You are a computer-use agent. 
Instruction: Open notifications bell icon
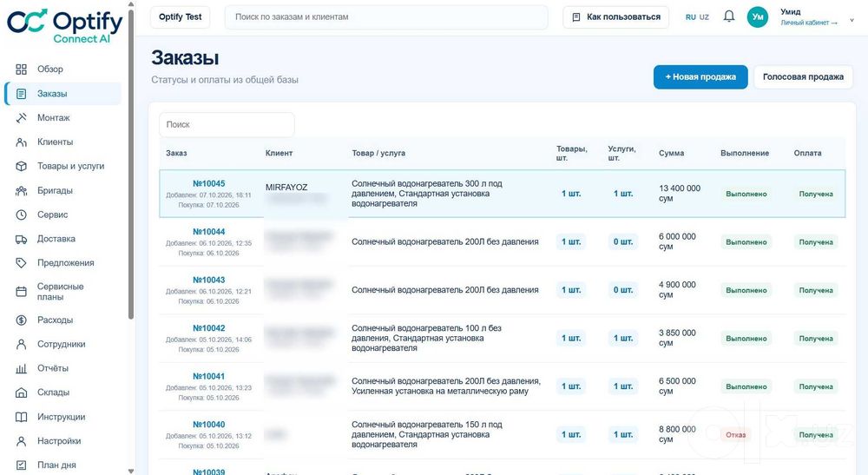point(729,16)
